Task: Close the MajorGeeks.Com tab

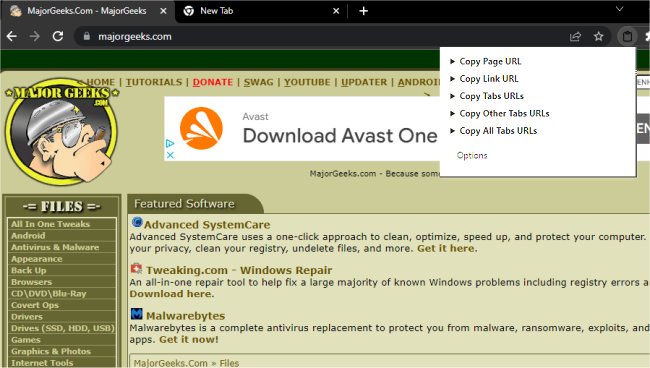Action: [163, 11]
